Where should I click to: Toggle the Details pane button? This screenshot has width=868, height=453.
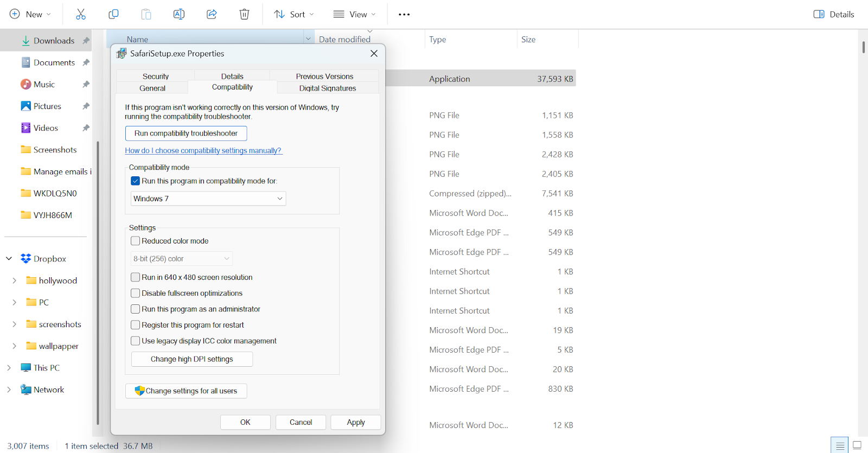pos(834,14)
